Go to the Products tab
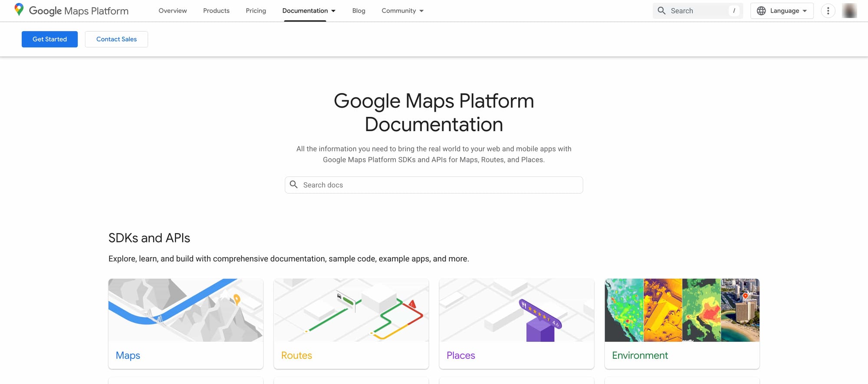This screenshot has width=868, height=384. (x=216, y=11)
